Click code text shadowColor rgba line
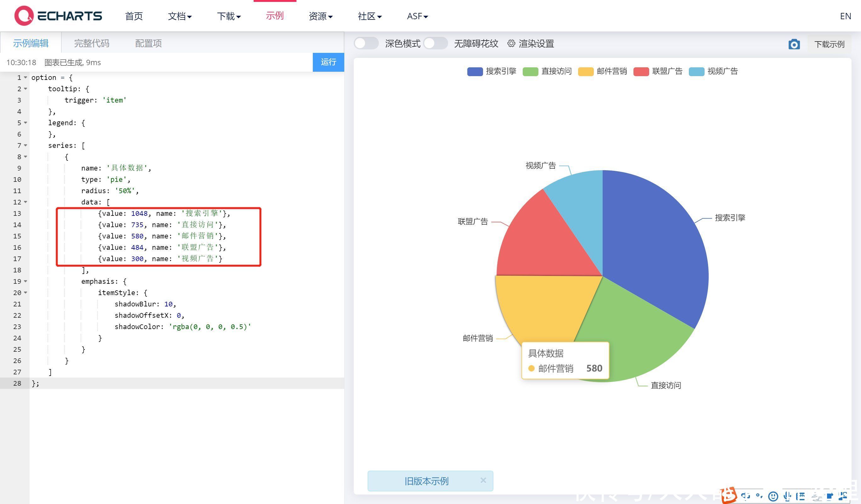The width and height of the screenshot is (861, 504). coord(183,327)
